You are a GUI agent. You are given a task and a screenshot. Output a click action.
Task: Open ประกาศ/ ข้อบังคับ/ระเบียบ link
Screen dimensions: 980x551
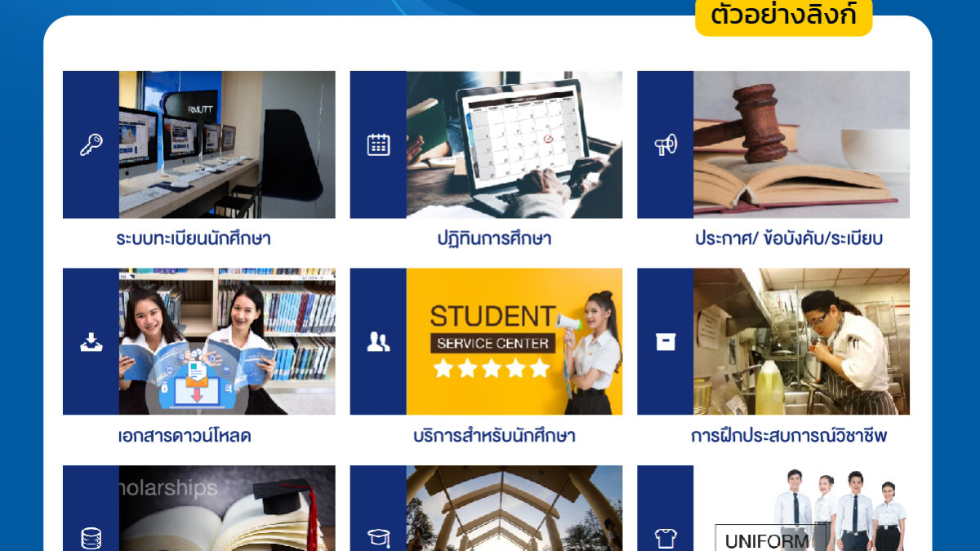pos(789,239)
